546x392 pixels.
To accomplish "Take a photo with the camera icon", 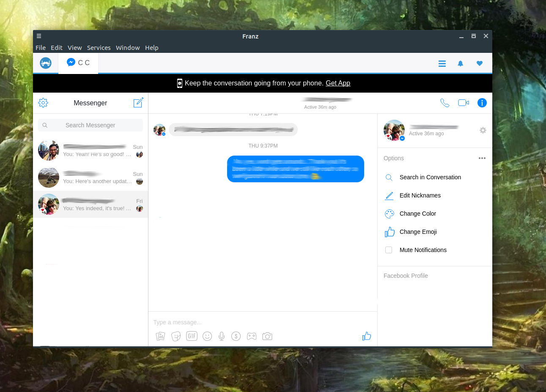I will [x=267, y=336].
